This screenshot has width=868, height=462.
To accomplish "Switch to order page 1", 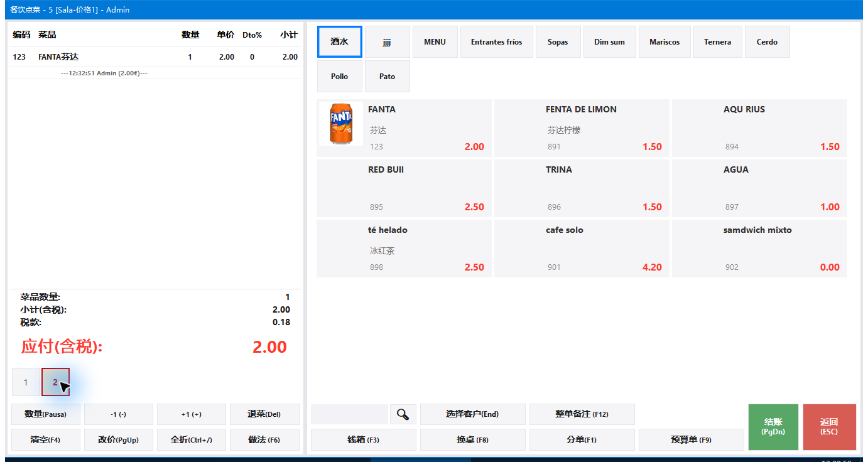I will click(26, 382).
